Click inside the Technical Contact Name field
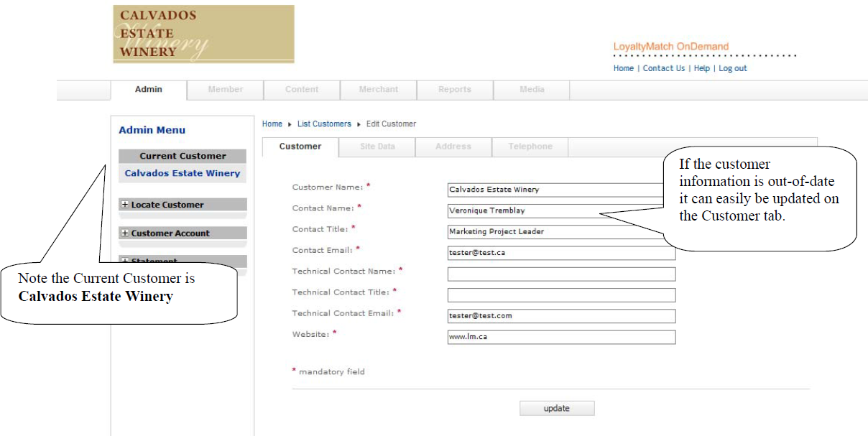The image size is (868, 436). pyautogui.click(x=561, y=274)
